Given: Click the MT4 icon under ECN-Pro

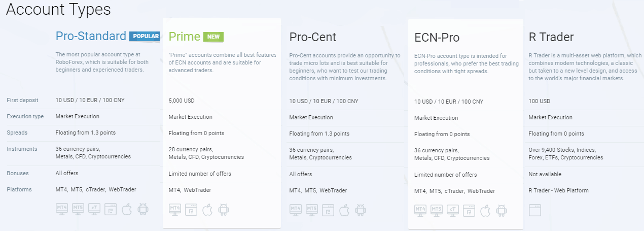Looking at the screenshot, I should click(420, 210).
